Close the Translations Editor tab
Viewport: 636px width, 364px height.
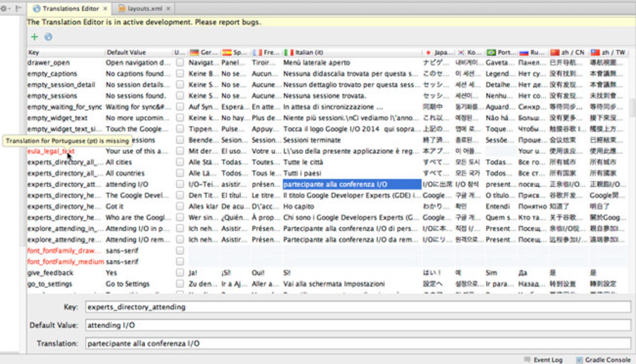click(105, 9)
